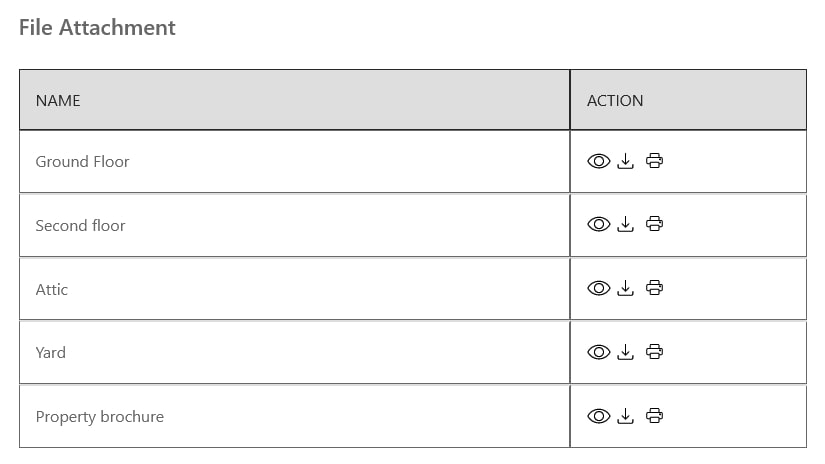Image resolution: width=825 pixels, height=464 pixels.
Task: View the Ground Floor attachment
Action: click(598, 161)
